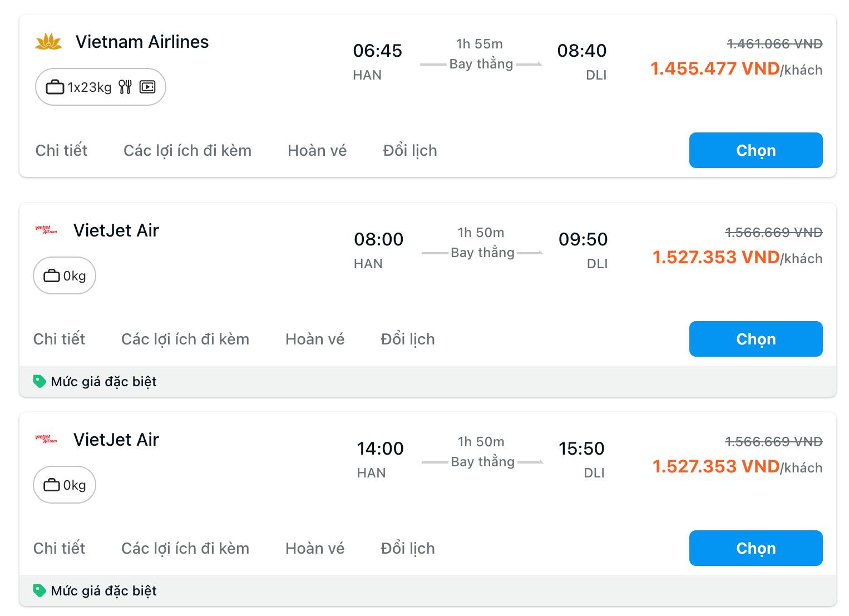The height and width of the screenshot is (616, 849).
Task: Click the 0kg baggage icon on 08:00 flight
Action: 52,275
